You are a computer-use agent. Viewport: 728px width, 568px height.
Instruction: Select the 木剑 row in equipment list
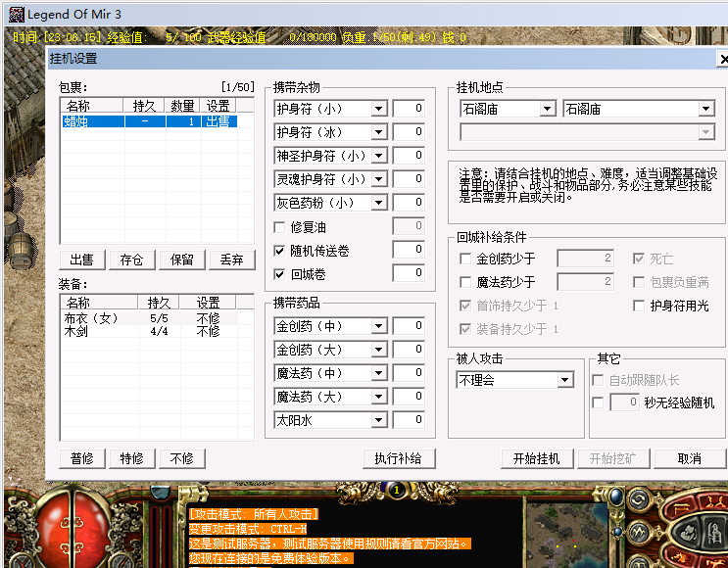pos(150,331)
